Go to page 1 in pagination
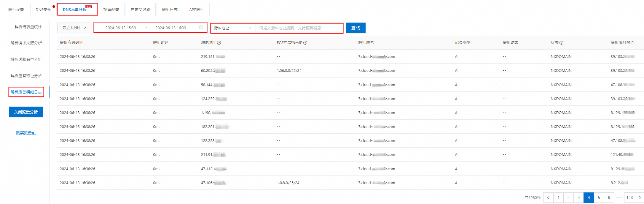The width and height of the screenshot is (644, 204). [558, 197]
